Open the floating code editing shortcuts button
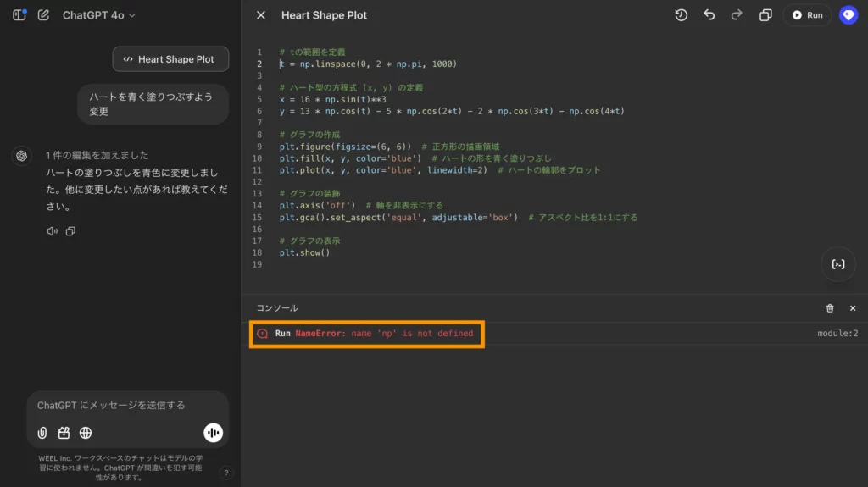The width and height of the screenshot is (868, 487). point(837,264)
